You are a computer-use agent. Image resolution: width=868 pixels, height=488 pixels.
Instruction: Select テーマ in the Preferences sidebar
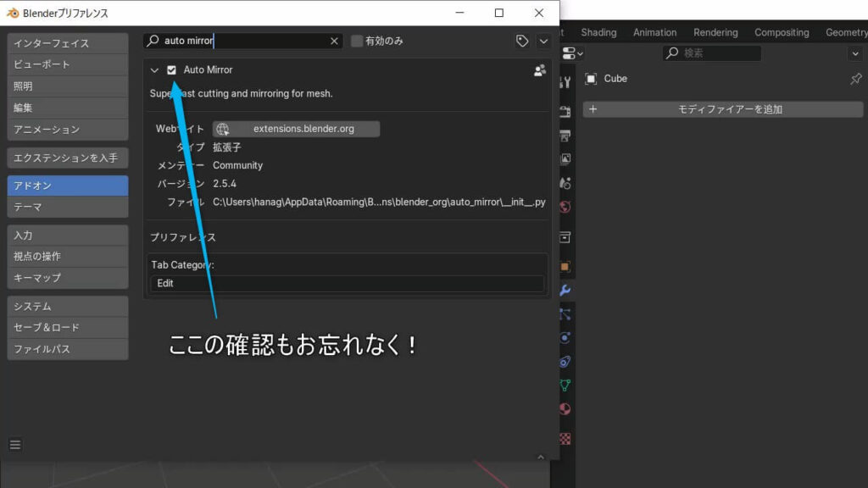68,207
